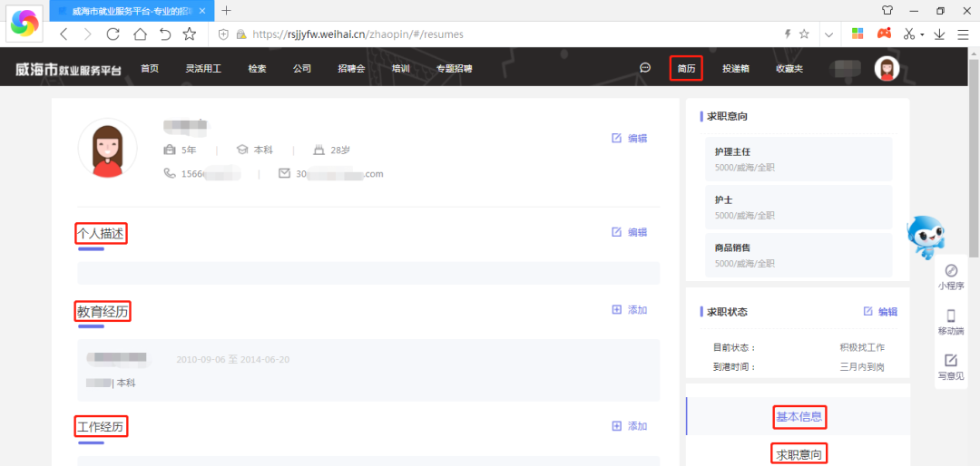Viewport: 980px width, 466px height.
Task: Click the browser reload button
Action: pos(113,34)
